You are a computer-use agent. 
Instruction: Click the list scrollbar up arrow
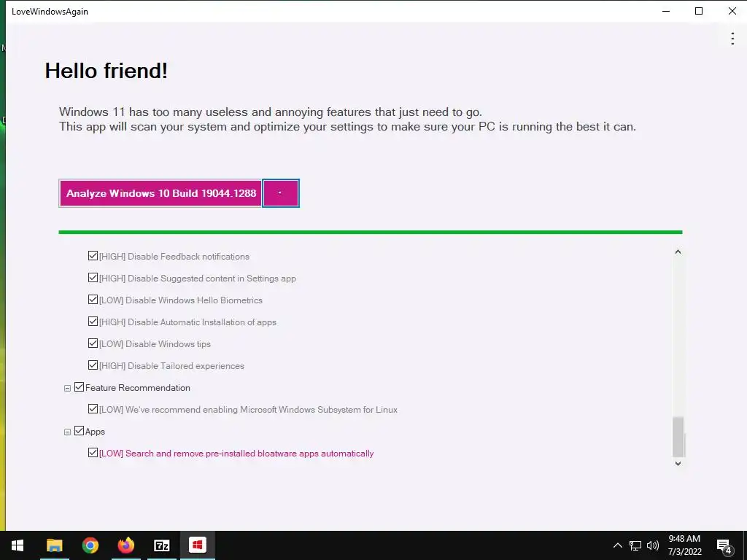click(x=678, y=252)
